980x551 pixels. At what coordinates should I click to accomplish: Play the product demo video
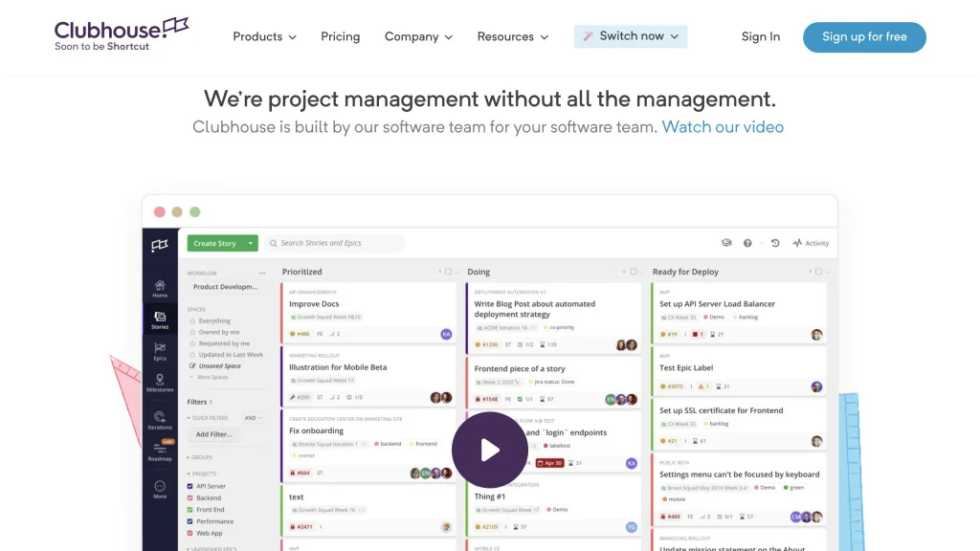tap(489, 450)
